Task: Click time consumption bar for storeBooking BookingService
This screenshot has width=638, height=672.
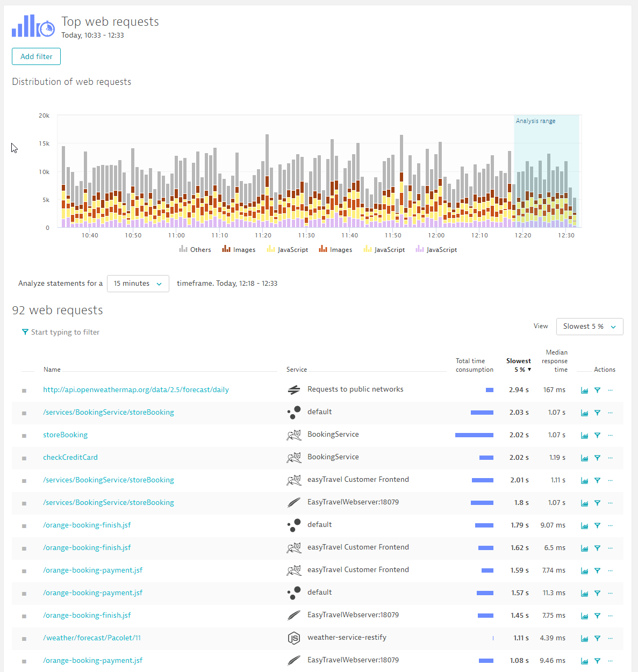Action: click(474, 435)
